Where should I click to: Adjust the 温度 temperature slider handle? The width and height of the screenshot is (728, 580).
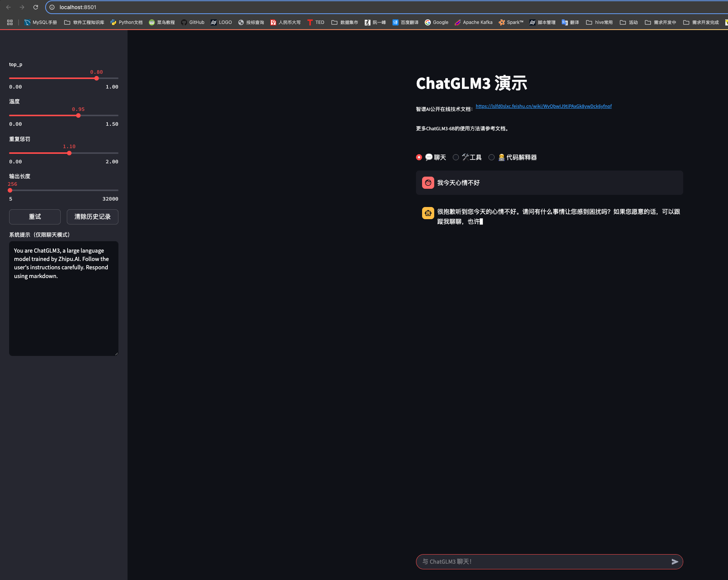pyautogui.click(x=78, y=115)
